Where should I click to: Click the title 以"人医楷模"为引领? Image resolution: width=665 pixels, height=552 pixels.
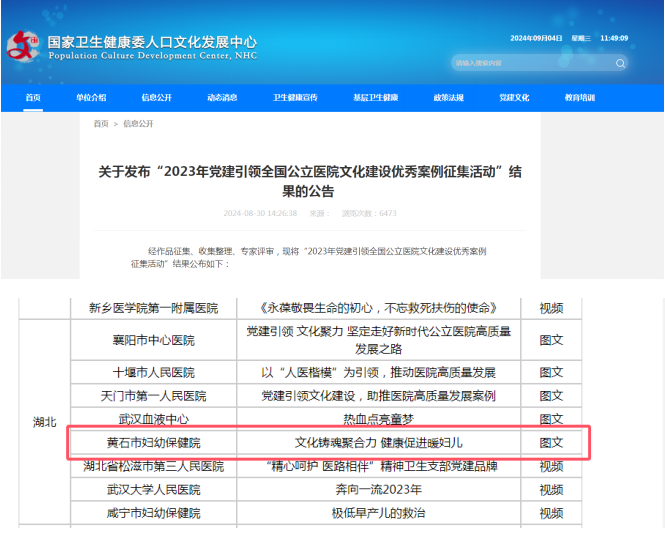coord(378,373)
